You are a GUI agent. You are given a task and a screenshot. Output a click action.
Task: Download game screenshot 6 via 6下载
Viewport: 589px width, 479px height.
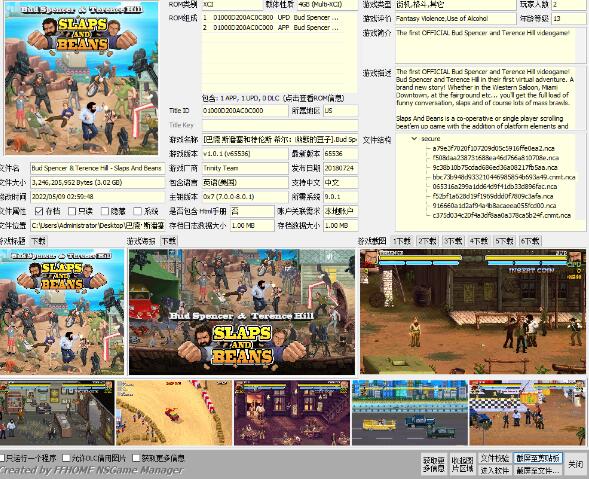coord(530,241)
